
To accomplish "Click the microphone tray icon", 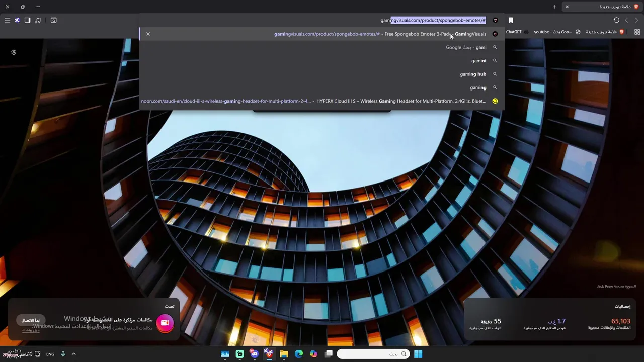I will [x=63, y=354].
